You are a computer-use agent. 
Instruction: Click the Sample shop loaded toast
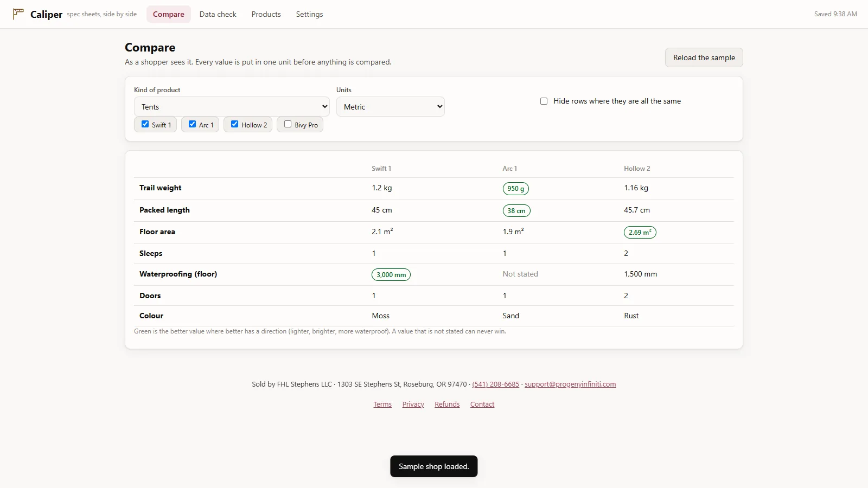coord(434,466)
